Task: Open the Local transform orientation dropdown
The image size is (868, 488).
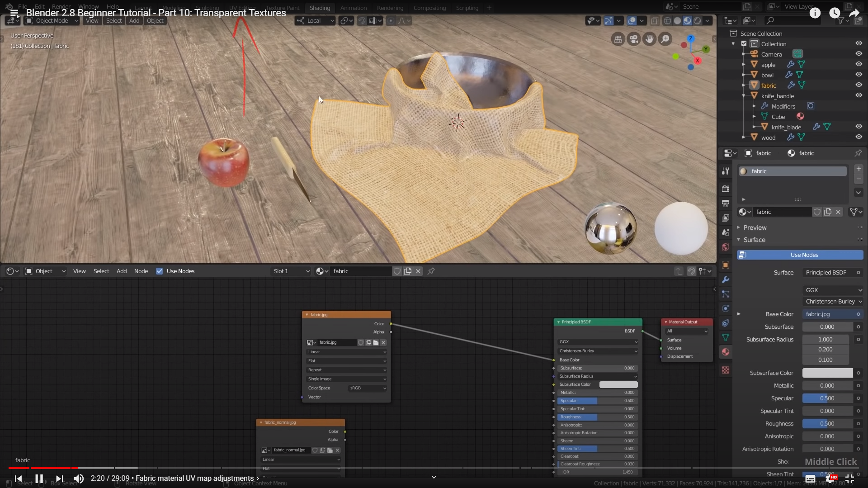Action: tap(315, 21)
